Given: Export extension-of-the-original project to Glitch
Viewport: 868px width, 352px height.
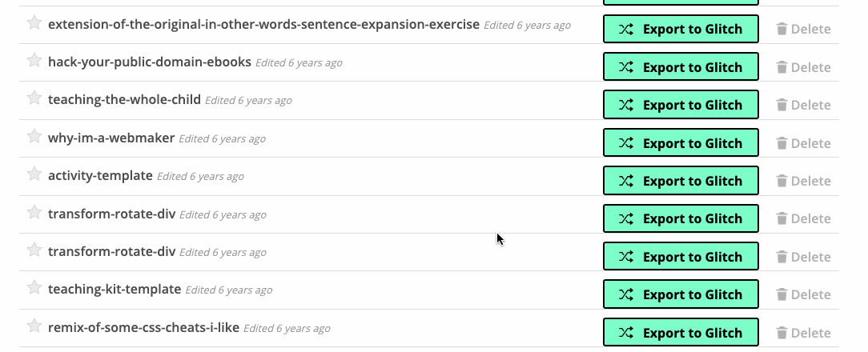Looking at the screenshot, I should click(x=681, y=29).
